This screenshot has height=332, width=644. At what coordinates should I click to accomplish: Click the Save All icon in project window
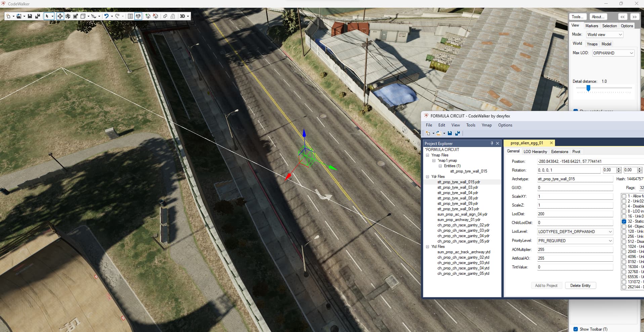click(457, 134)
